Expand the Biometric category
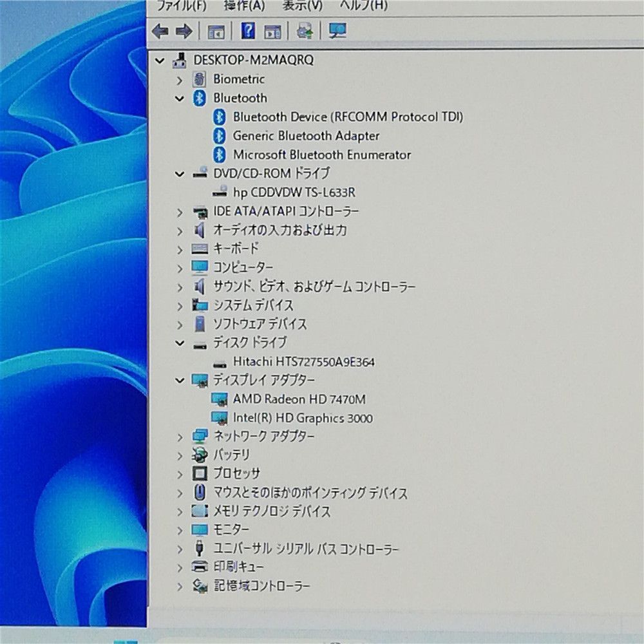Screen dimensions: 644x644 (x=179, y=80)
